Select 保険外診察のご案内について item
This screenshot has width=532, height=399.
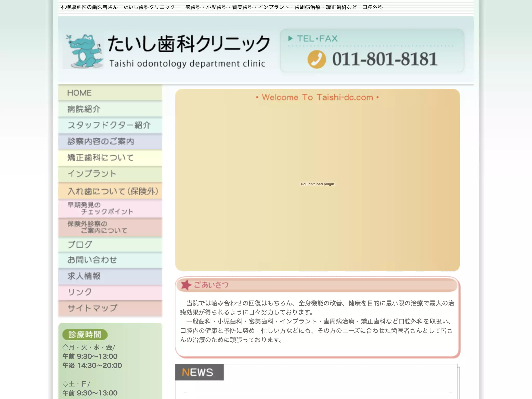(x=110, y=227)
